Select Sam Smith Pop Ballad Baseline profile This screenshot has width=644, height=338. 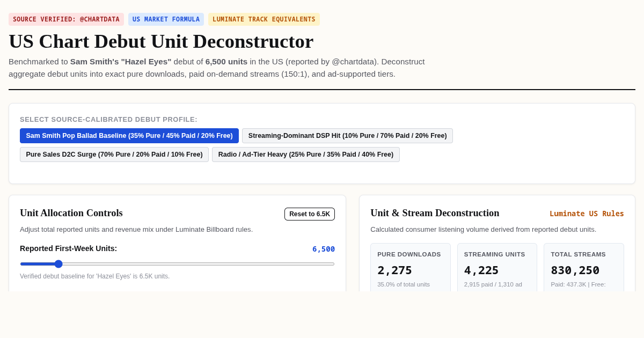[x=129, y=136]
